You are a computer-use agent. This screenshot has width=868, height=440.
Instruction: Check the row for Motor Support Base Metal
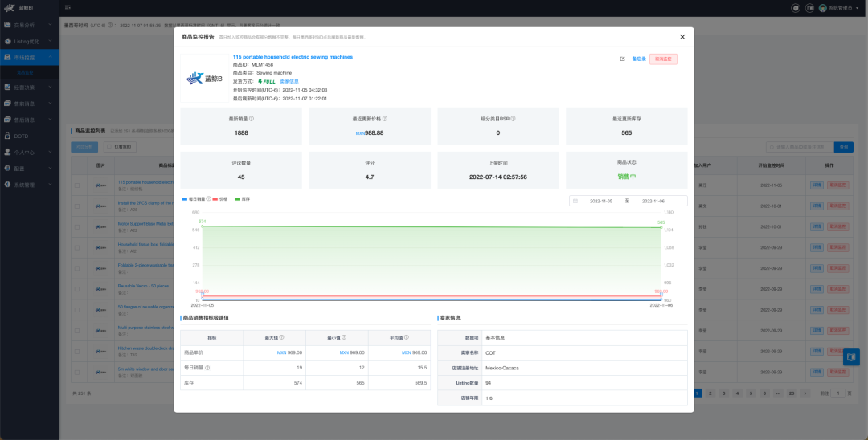pyautogui.click(x=77, y=226)
